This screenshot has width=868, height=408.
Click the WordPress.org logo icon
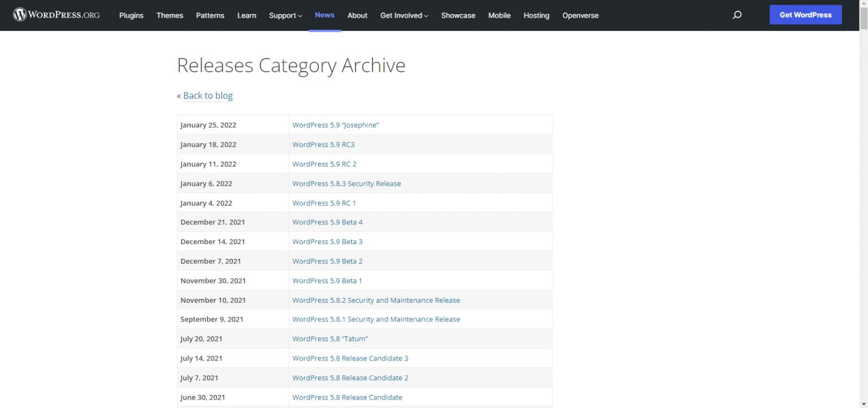click(x=19, y=15)
